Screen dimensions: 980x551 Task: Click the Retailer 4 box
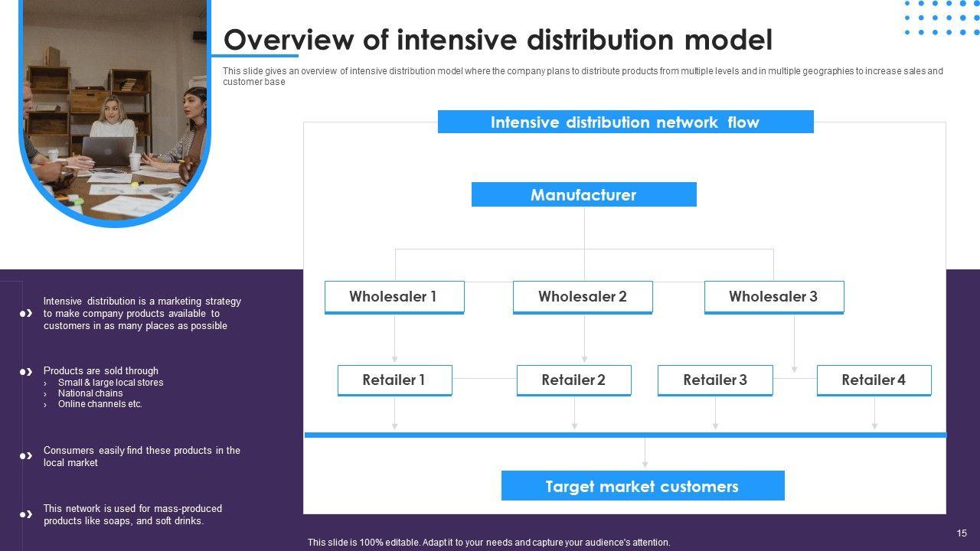point(874,380)
